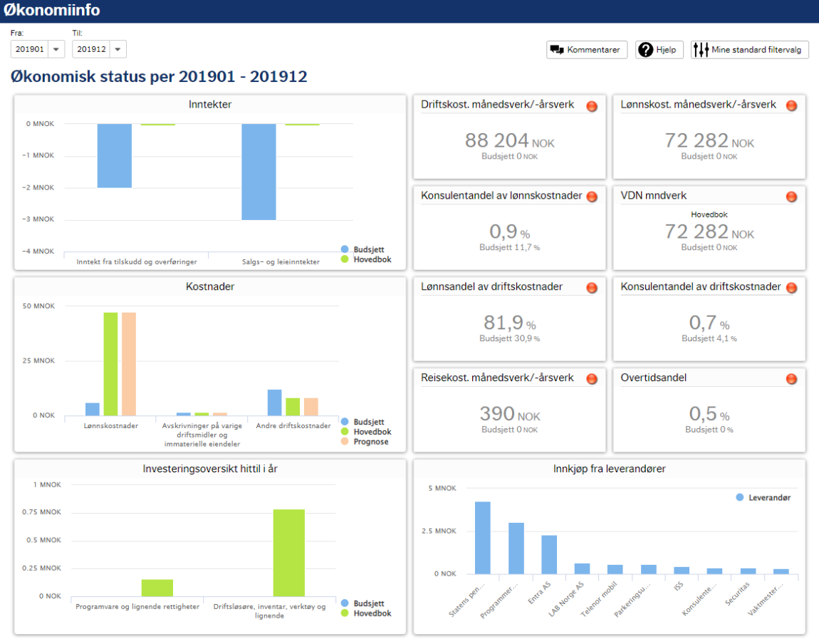
Task: Click green Hovedbok bar for Lønnskostnader
Action: 110,364
